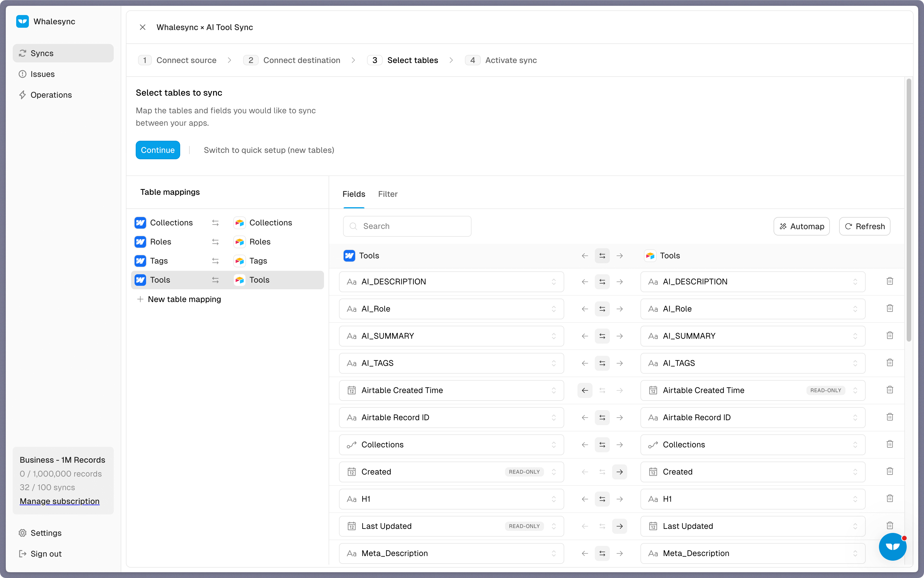The image size is (924, 578).
Task: Open the left Meta_Description field dropdown
Action: pos(451,553)
